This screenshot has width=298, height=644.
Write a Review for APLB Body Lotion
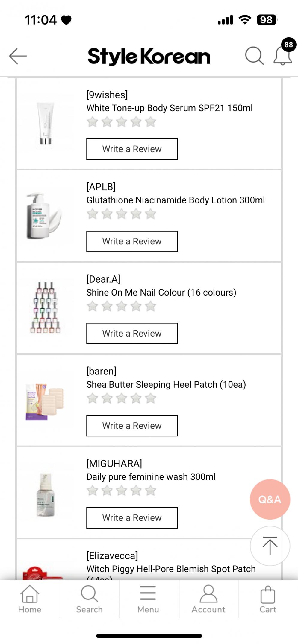[132, 241]
